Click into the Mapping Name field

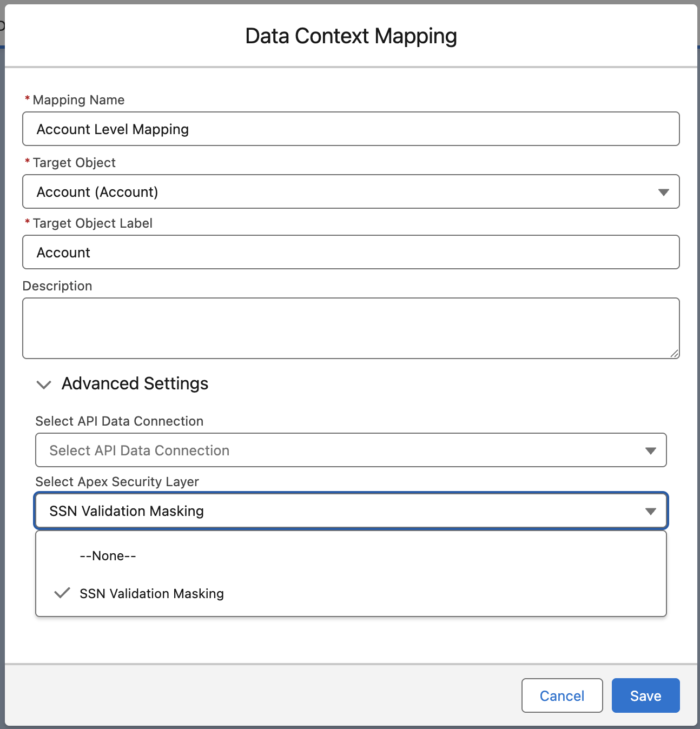click(351, 129)
